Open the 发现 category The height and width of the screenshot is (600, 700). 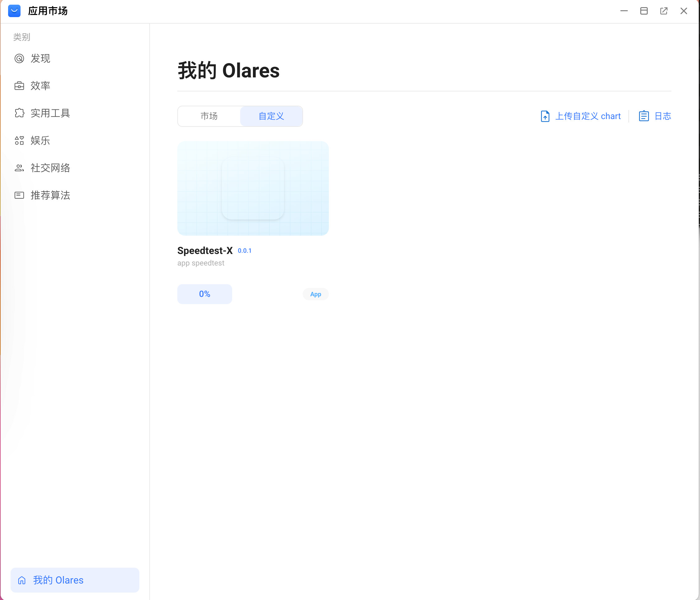(x=75, y=58)
